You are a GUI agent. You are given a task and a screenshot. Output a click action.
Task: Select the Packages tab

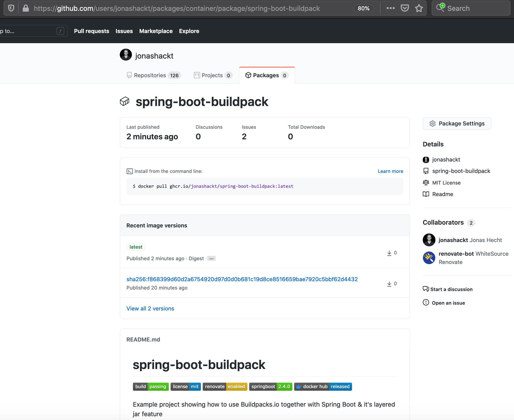pyautogui.click(x=267, y=75)
